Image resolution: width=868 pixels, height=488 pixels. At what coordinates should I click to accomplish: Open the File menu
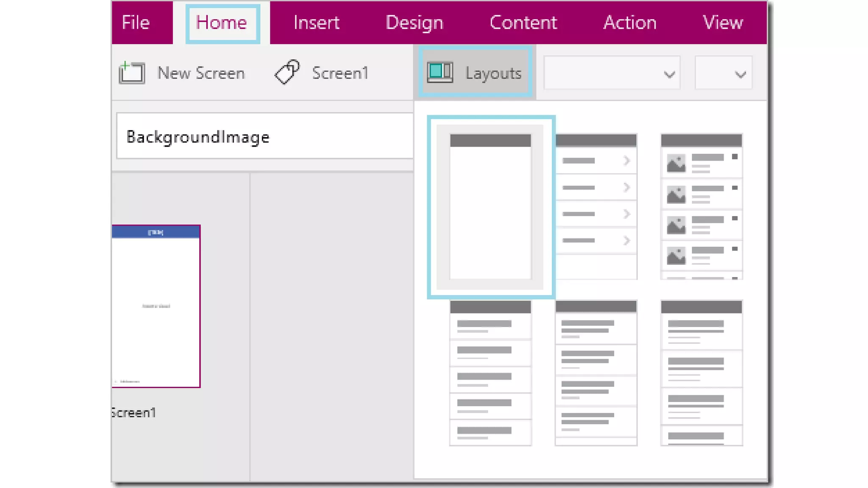coord(136,22)
